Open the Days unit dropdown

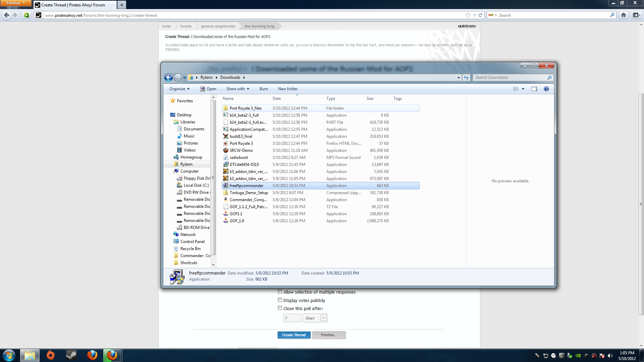point(315,318)
